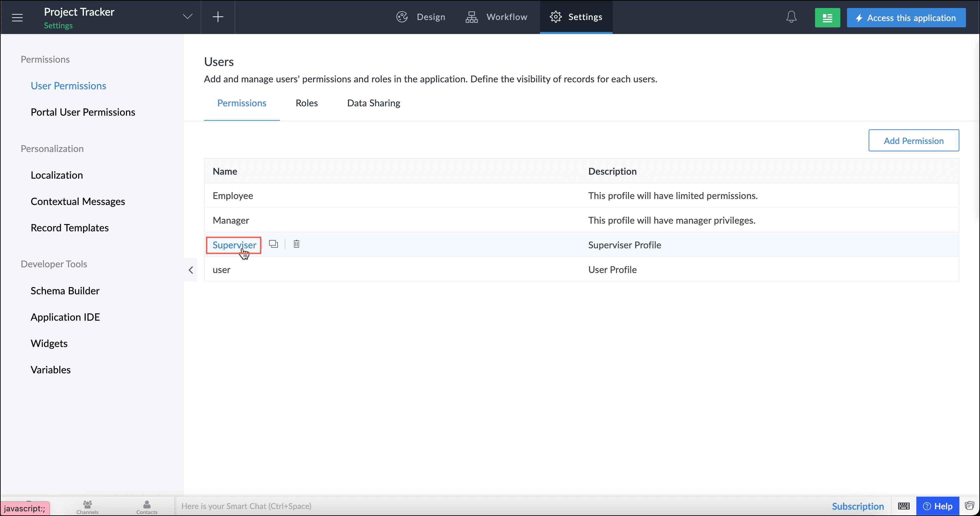Open the Design palette icon
The height and width of the screenshot is (516, 980).
click(402, 17)
